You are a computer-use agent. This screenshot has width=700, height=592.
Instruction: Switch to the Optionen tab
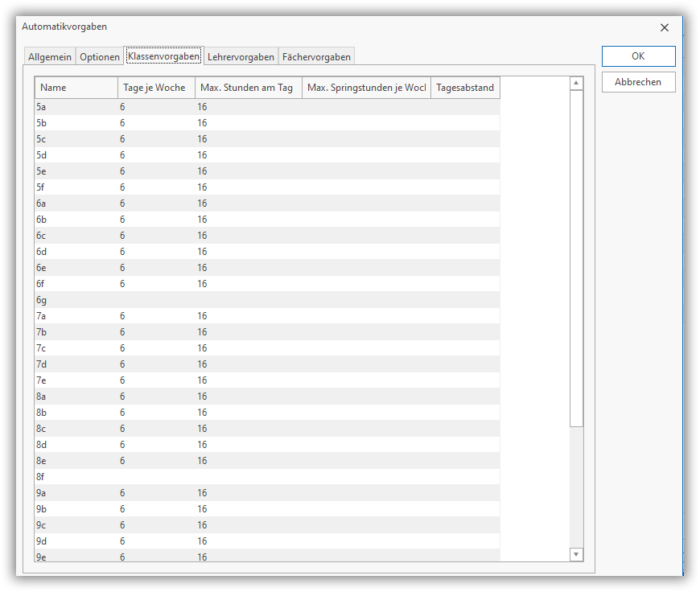[100, 57]
